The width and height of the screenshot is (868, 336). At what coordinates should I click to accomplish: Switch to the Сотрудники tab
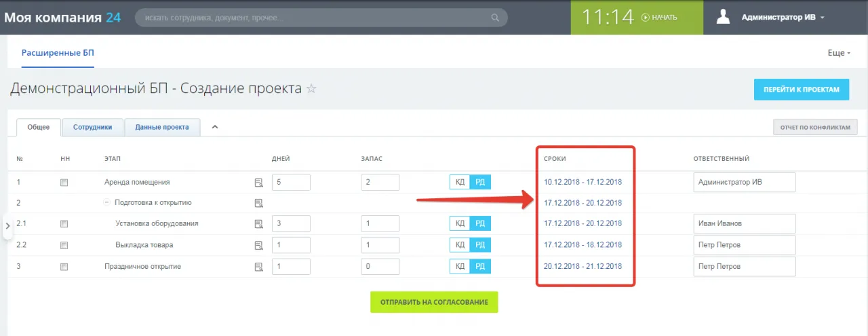92,127
